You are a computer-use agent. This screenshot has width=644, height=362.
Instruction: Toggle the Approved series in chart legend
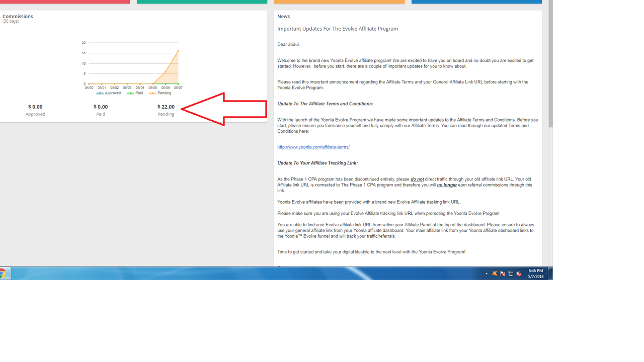[109, 93]
